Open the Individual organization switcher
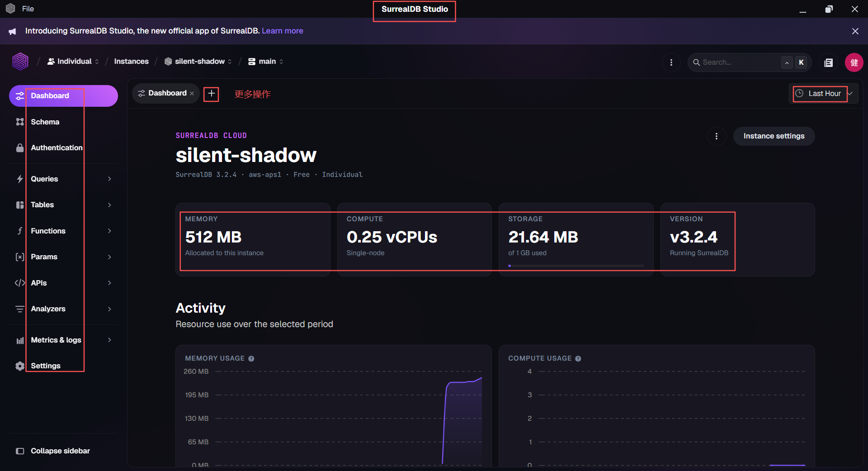 (x=73, y=62)
